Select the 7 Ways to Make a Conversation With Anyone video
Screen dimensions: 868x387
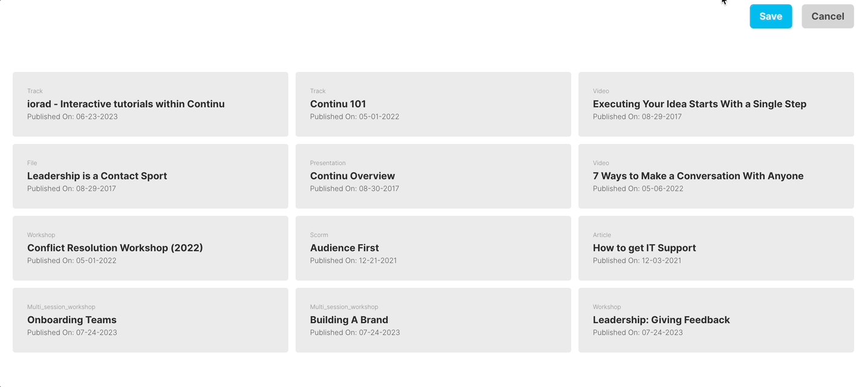(716, 176)
